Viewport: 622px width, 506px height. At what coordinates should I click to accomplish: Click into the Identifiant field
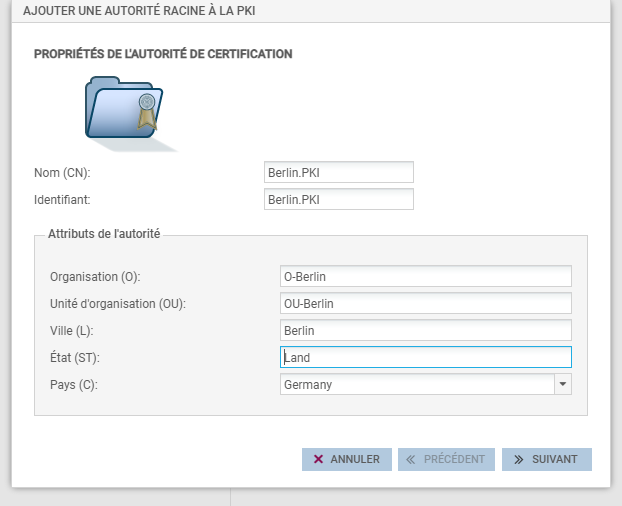tap(338, 199)
